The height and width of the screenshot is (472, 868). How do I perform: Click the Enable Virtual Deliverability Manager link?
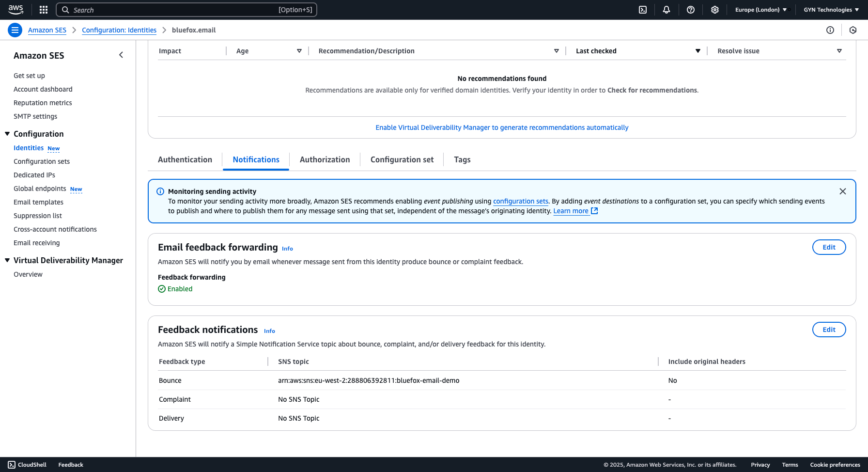coord(502,127)
